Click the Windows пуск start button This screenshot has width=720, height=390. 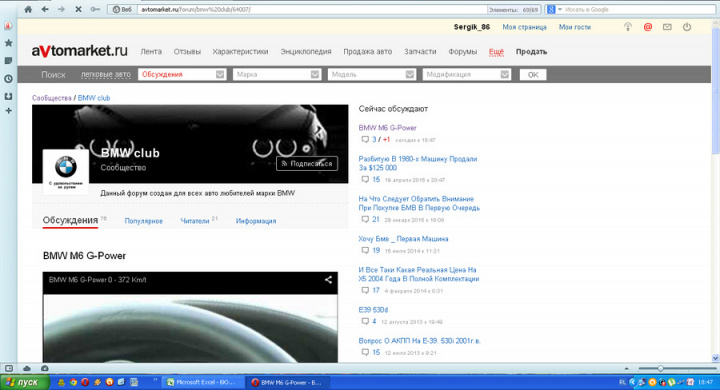click(x=24, y=382)
